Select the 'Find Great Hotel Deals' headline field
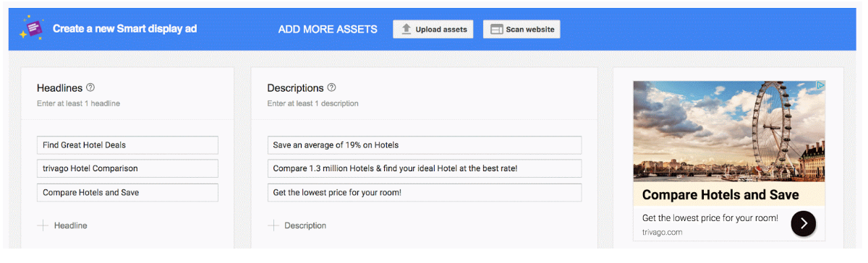This screenshot has width=868, height=263. coord(127,145)
